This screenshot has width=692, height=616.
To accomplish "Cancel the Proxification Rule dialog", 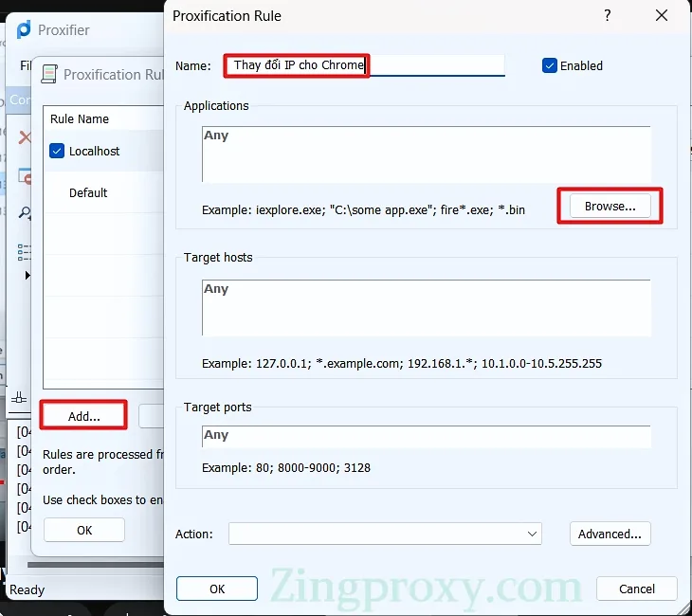I will click(636, 589).
